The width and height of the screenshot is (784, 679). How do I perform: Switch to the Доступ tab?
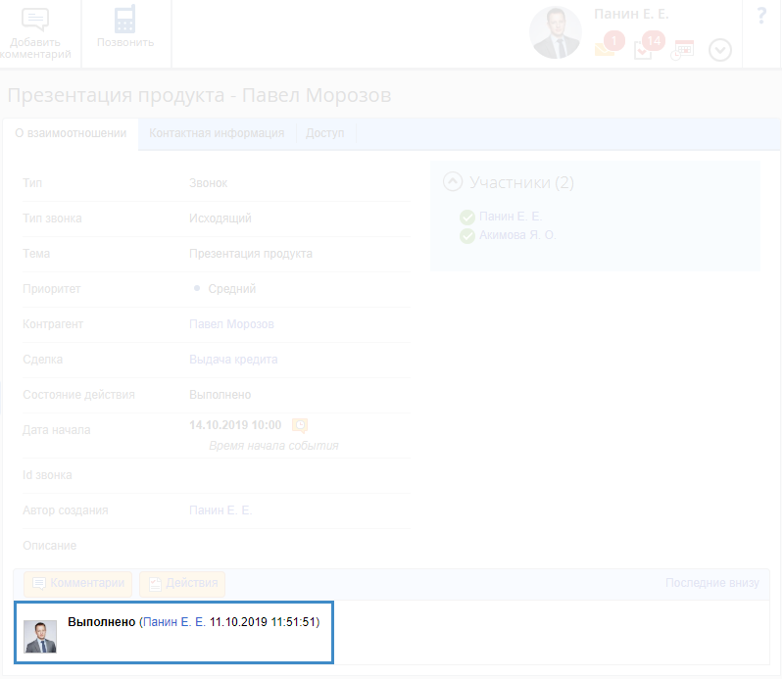[x=324, y=133]
